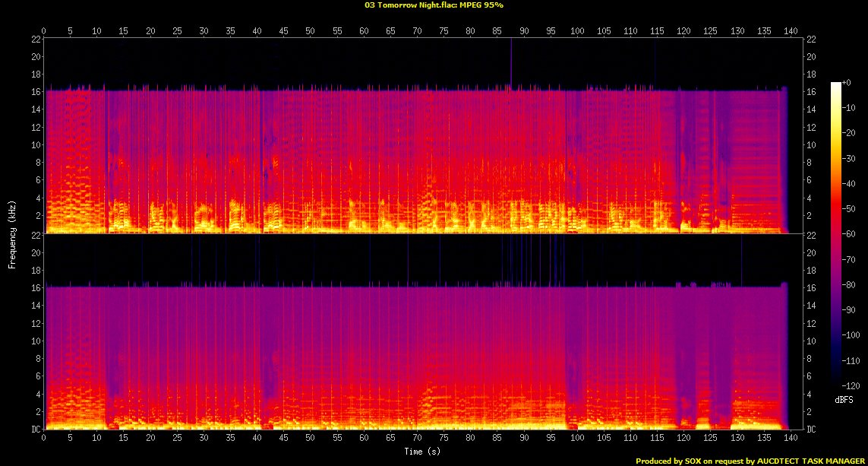Image resolution: width=868 pixels, height=466 pixels.
Task: Click the "Produced by SOX" credit text
Action: coord(749,461)
